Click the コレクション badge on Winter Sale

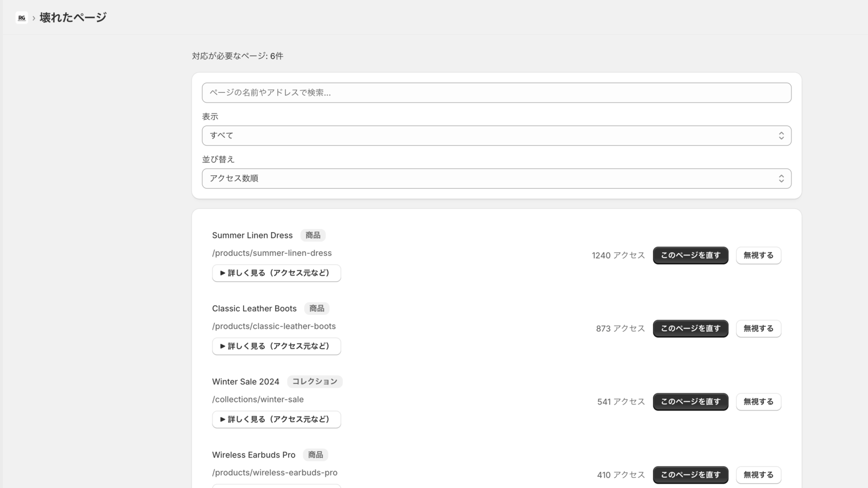click(x=315, y=382)
